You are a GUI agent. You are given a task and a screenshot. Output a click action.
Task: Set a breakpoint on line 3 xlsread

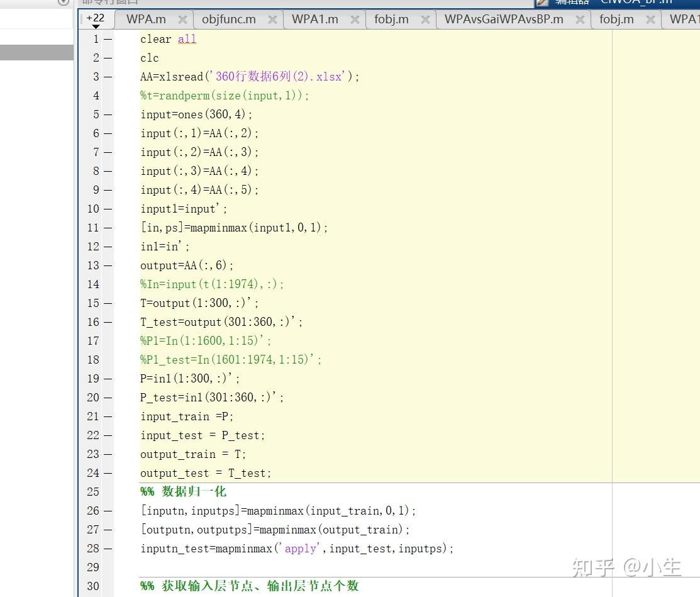108,77
